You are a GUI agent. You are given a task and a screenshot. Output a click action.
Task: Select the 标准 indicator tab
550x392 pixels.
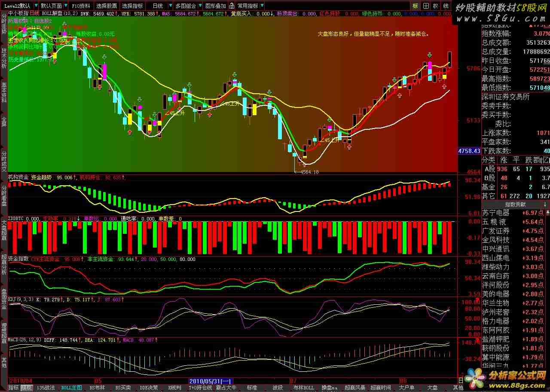(x=252, y=388)
